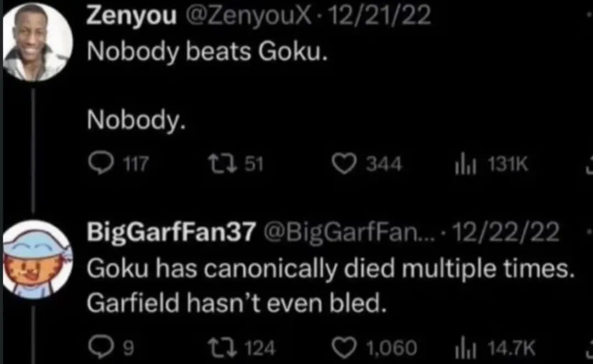Open BigGarfFan37's cartoon avatar

(36, 259)
